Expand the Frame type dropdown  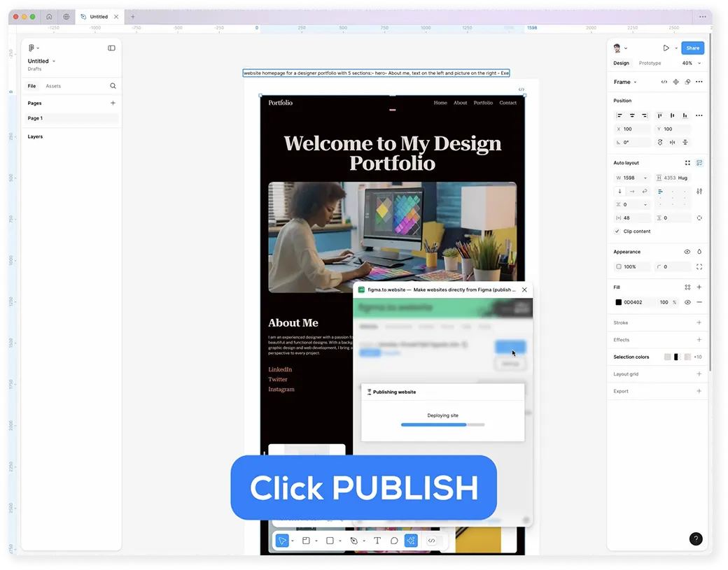point(625,82)
